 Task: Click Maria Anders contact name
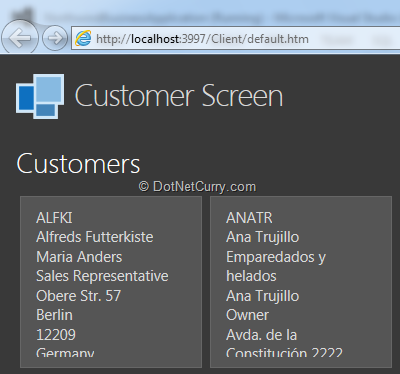(x=79, y=257)
